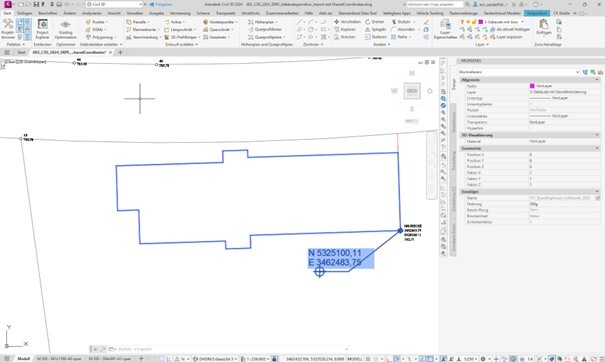This screenshot has height=362, width=605.
Task: Toggle MODELL space button in status bar
Action: coord(355,359)
